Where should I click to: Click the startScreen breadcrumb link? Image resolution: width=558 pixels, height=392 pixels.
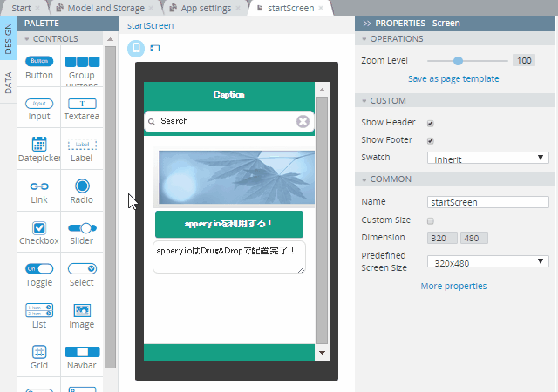click(x=151, y=25)
